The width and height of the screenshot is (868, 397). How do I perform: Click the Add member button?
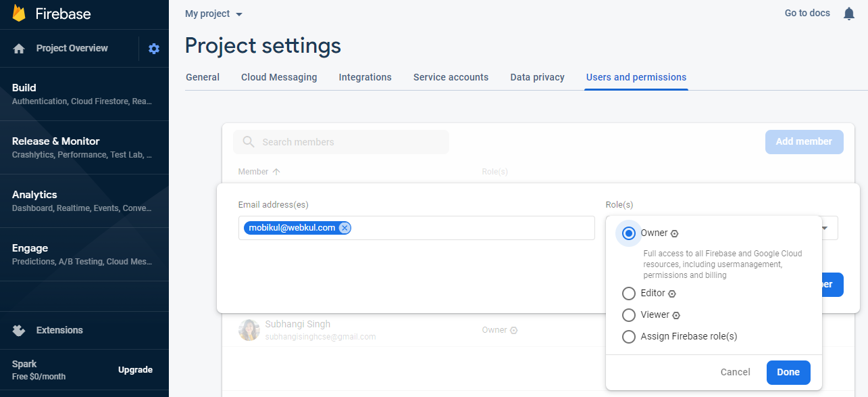pos(804,142)
